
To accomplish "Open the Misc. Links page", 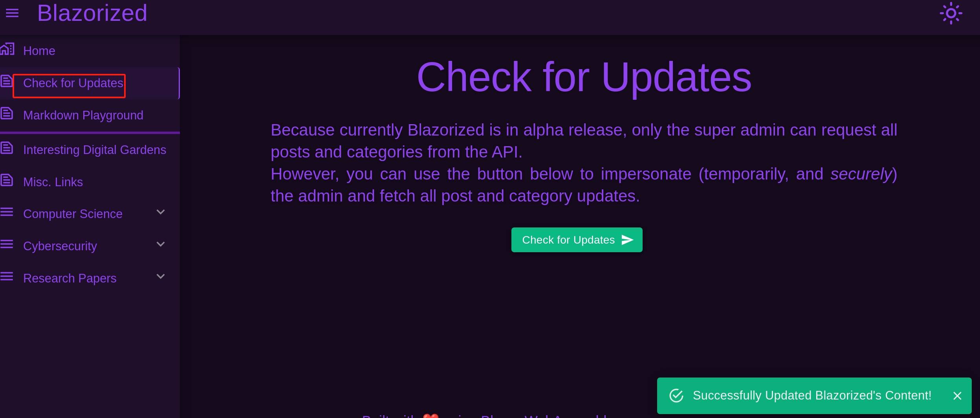I will pos(53,181).
